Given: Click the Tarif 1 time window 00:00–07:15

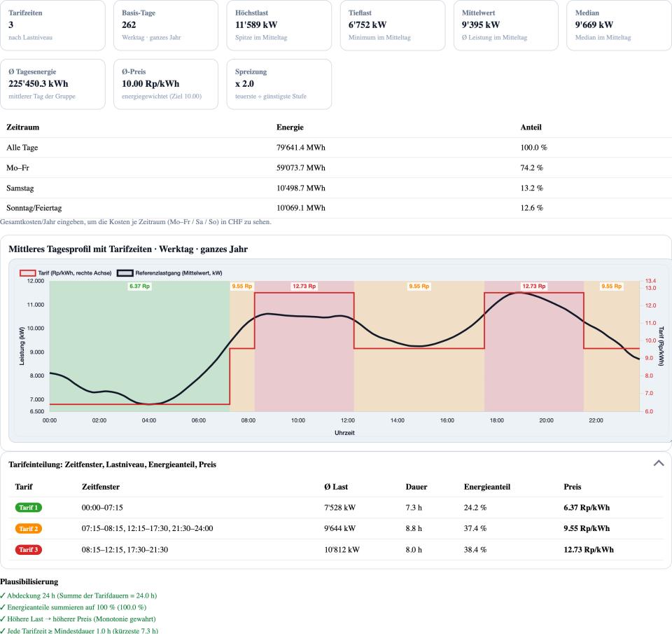Looking at the screenshot, I should pos(102,507).
